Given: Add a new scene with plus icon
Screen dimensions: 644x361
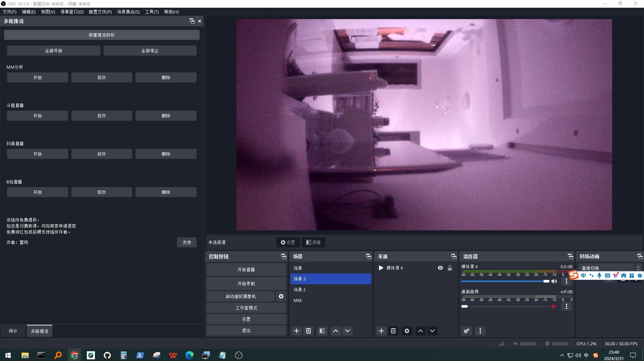Looking at the screenshot, I should pos(297,331).
